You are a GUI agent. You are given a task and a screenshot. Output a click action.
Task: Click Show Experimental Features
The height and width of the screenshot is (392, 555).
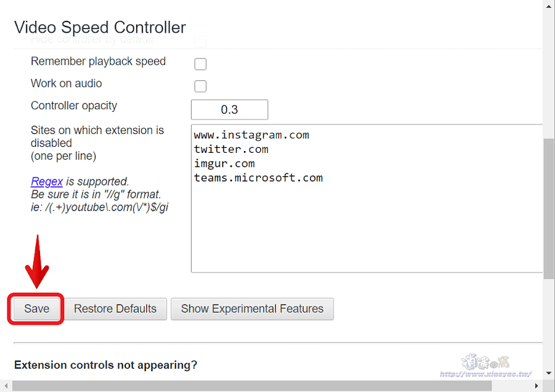(252, 309)
